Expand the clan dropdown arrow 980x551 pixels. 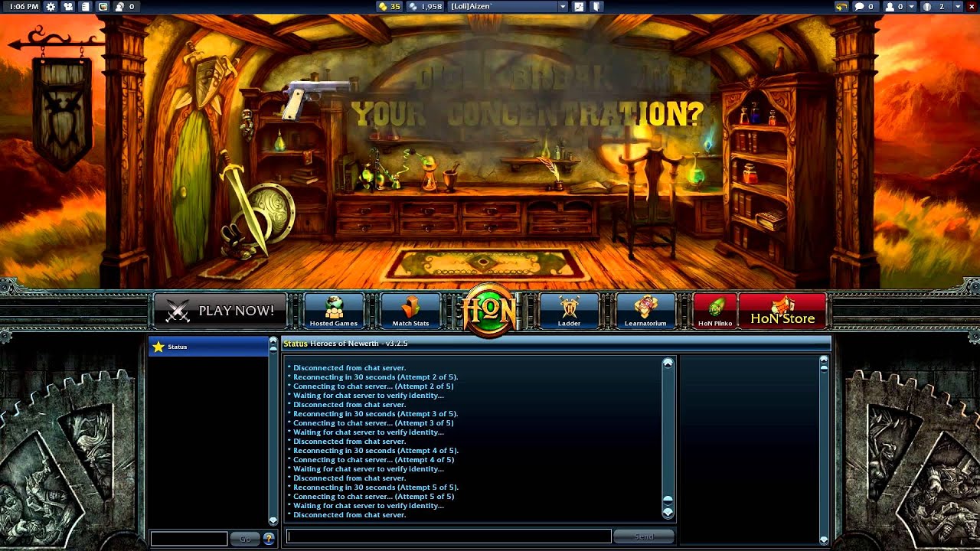pos(957,6)
